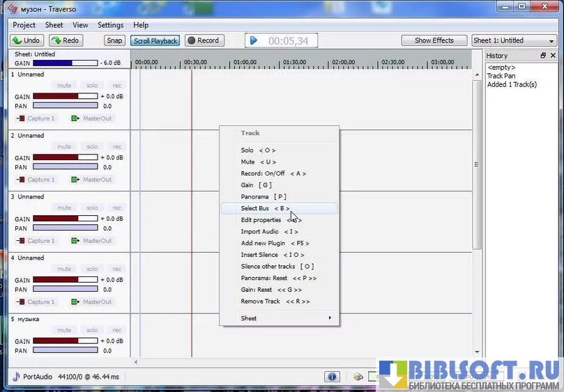Image resolution: width=564 pixels, height=392 pixels.
Task: Click the Redo green arrow button
Action: tap(65, 41)
